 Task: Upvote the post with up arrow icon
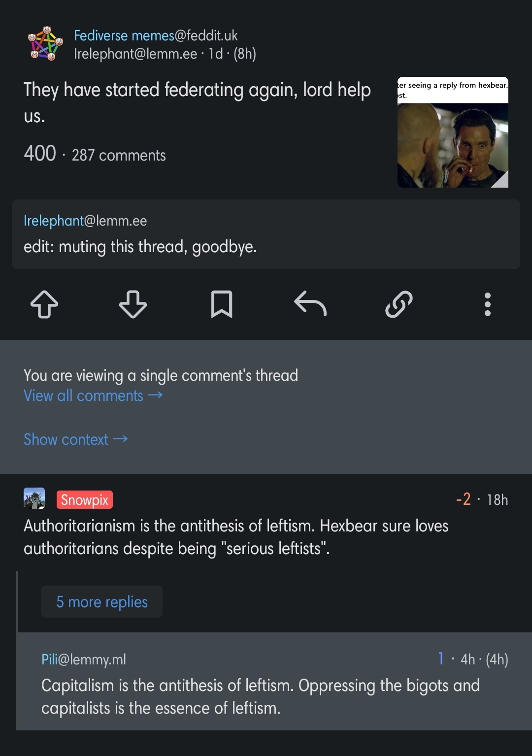pos(44,304)
